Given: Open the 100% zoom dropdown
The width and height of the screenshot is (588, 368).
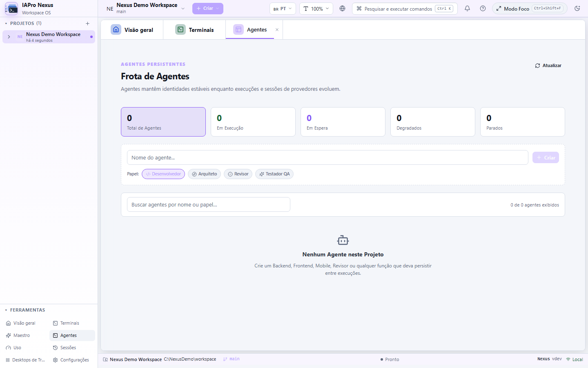Looking at the screenshot, I should coord(316,9).
